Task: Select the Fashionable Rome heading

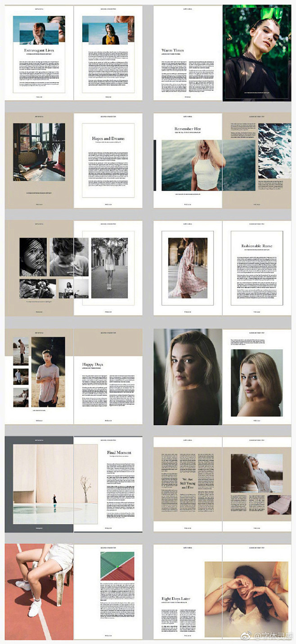Action: tap(256, 246)
